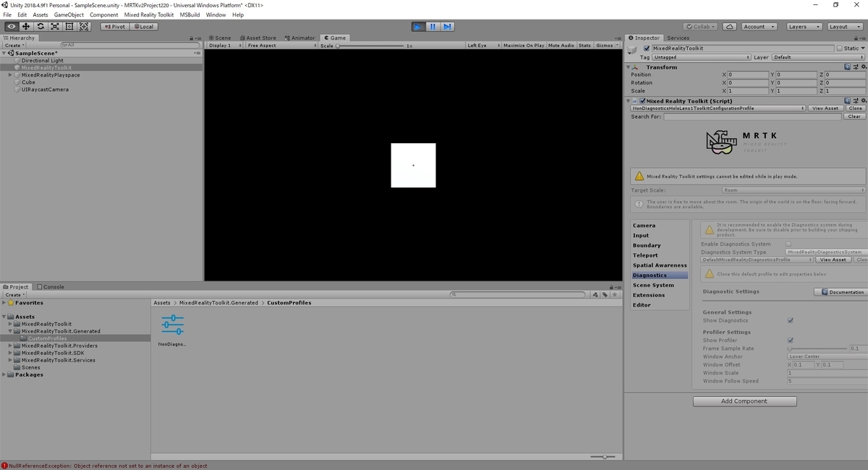Select the combined Transform tool
The width and height of the screenshot is (868, 470).
point(84,27)
